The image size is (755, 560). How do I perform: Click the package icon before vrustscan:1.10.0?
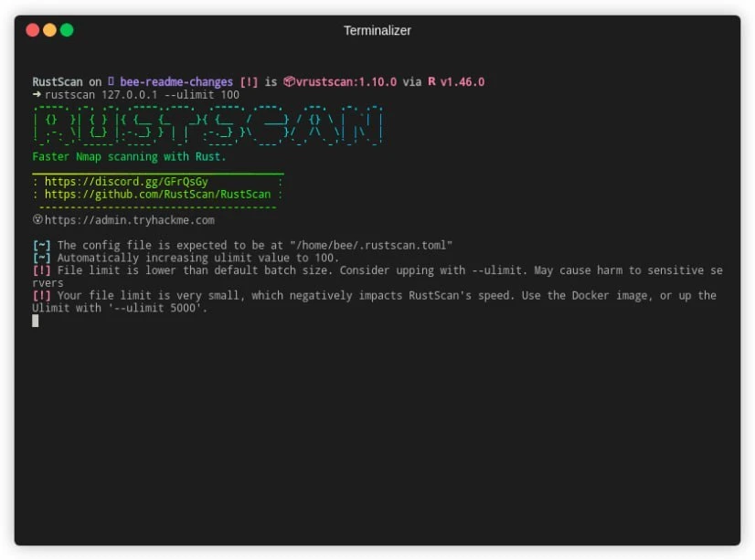[x=289, y=81]
